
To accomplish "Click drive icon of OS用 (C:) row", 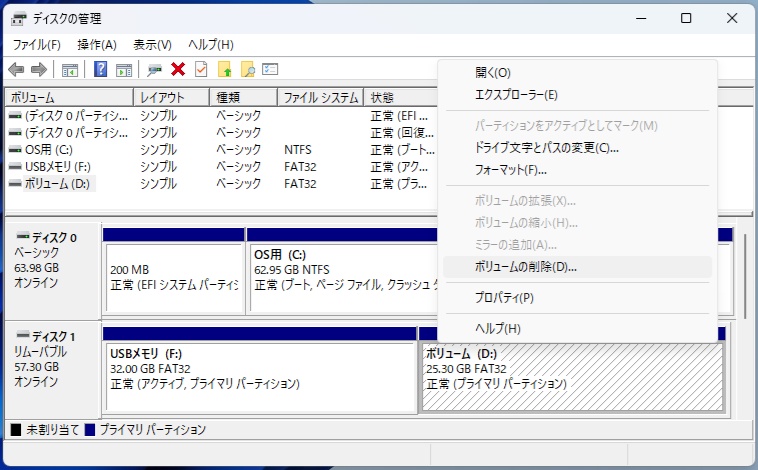I will 15,149.
